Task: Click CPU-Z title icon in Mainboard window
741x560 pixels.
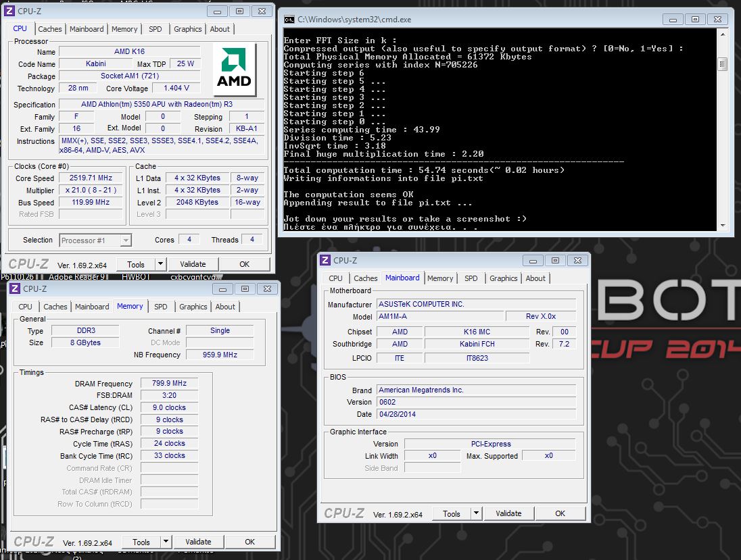Action: pos(325,260)
